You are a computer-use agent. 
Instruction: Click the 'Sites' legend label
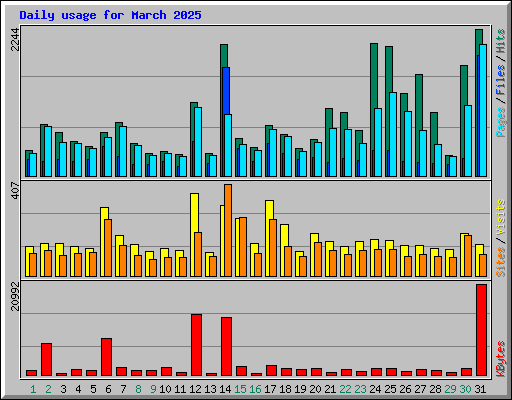pos(500,262)
